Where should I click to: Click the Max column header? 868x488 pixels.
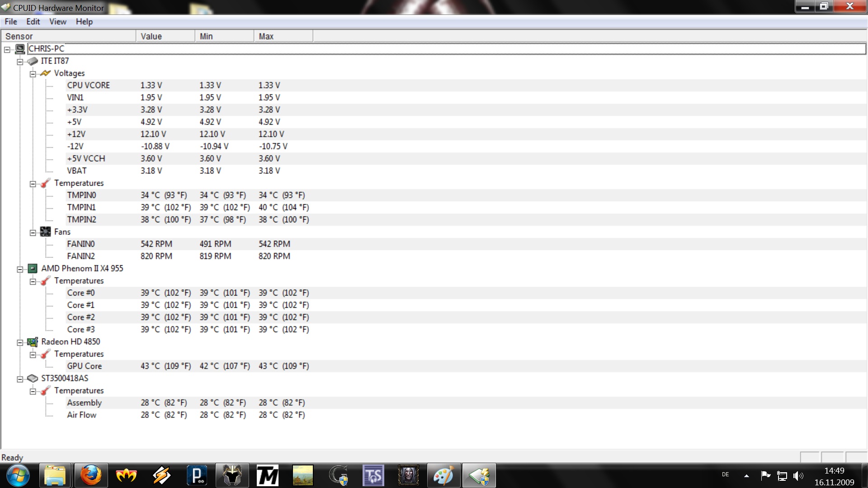(x=283, y=36)
